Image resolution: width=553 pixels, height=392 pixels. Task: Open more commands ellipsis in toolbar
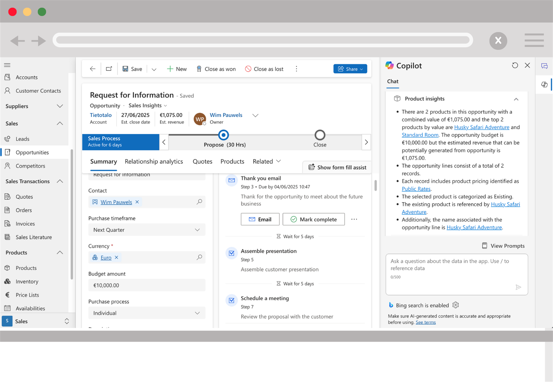296,69
